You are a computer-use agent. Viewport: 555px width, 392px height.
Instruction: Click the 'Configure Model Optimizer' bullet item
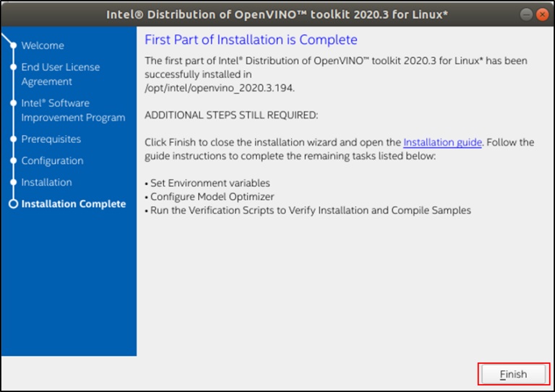(x=210, y=196)
